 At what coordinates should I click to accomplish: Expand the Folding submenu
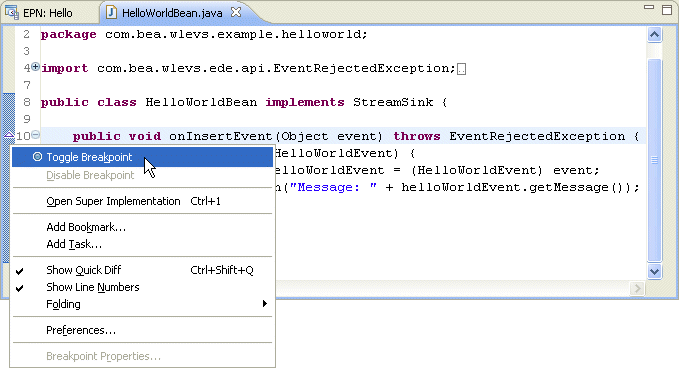(142, 304)
